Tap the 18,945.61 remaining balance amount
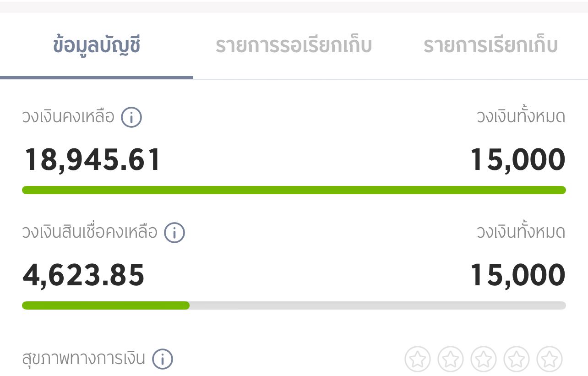 click(x=93, y=160)
